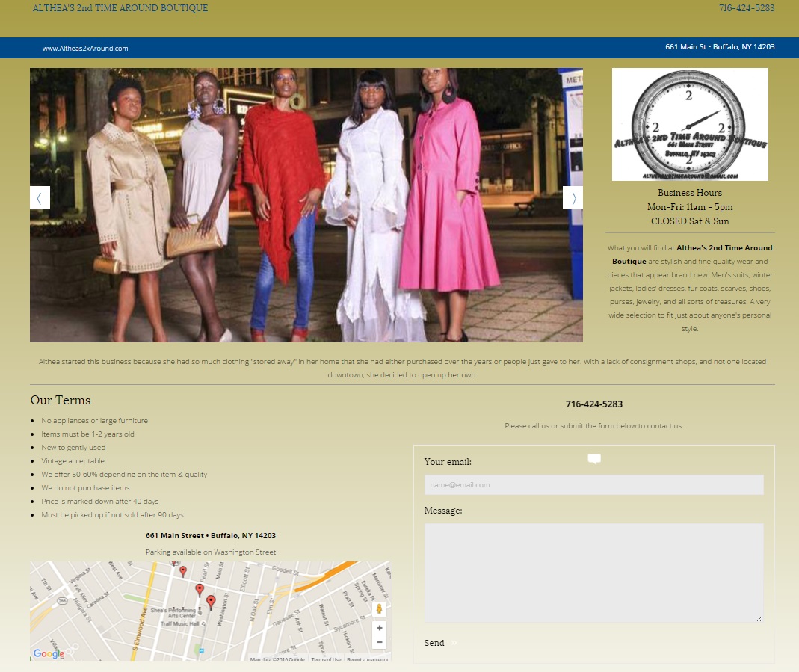Screen dimensions: 799x672
Task: Select 'Must be picked up' terms item
Action: 113,514
